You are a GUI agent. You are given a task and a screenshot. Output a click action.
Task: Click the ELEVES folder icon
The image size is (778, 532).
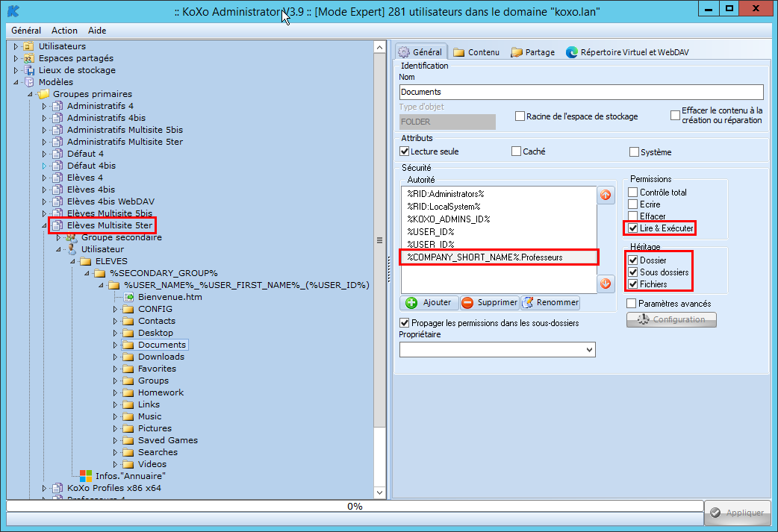(86, 261)
